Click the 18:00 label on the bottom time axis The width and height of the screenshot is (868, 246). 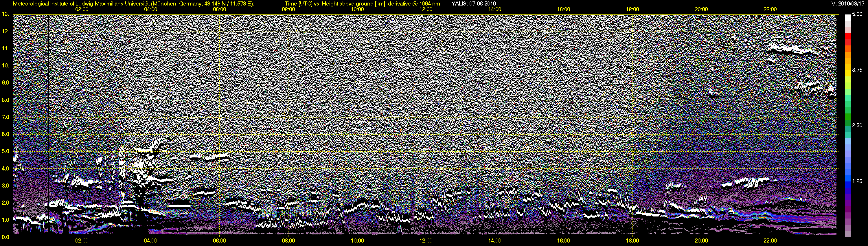pyautogui.click(x=632, y=241)
